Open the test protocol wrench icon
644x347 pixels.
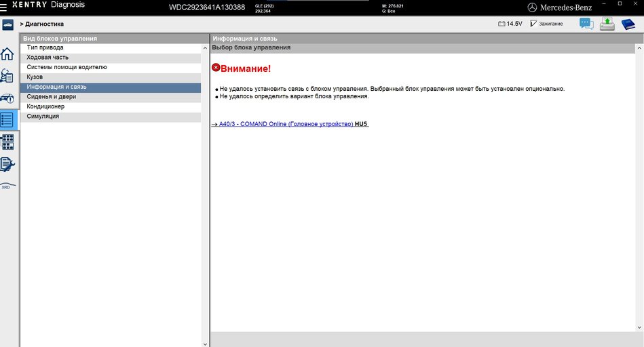pyautogui.click(x=7, y=165)
